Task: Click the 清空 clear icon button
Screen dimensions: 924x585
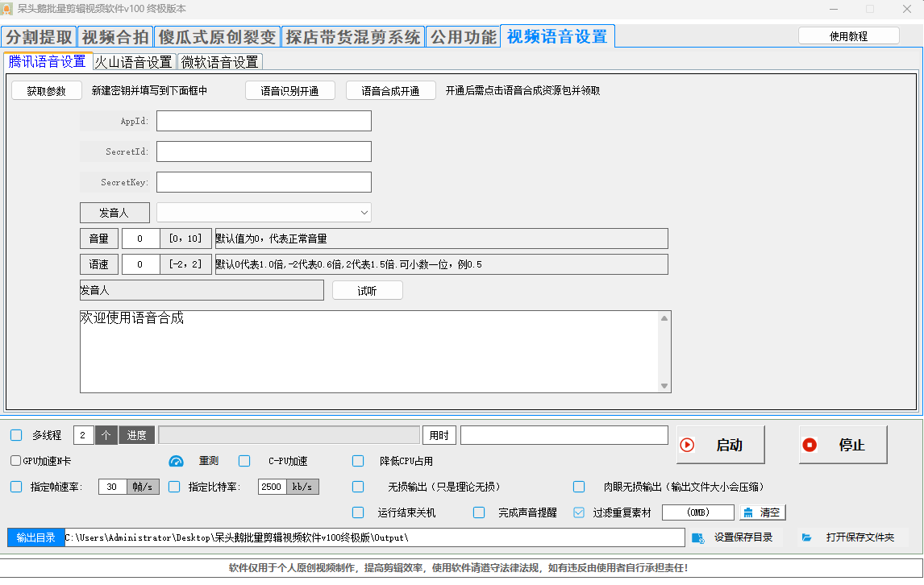Action: pos(747,512)
